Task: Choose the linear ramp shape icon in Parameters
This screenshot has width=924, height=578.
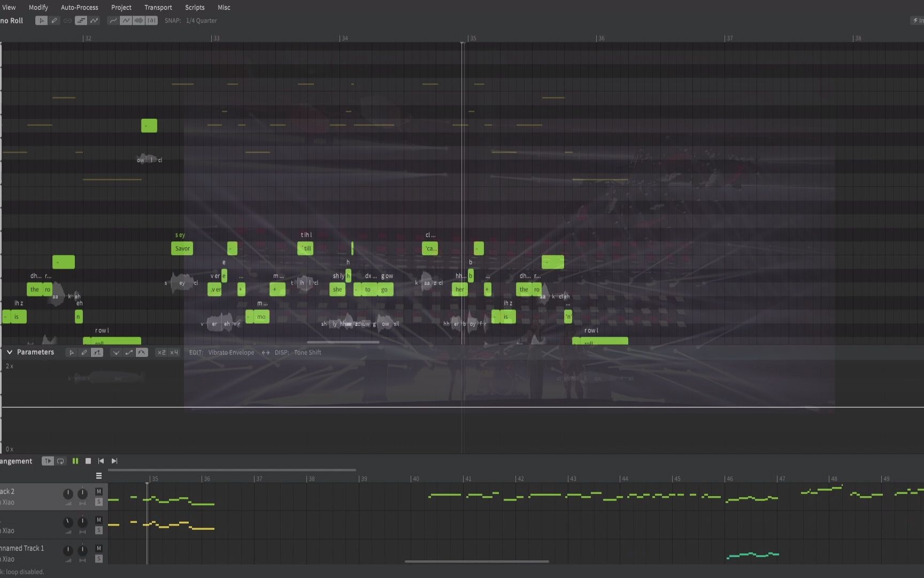Action: pyautogui.click(x=128, y=352)
